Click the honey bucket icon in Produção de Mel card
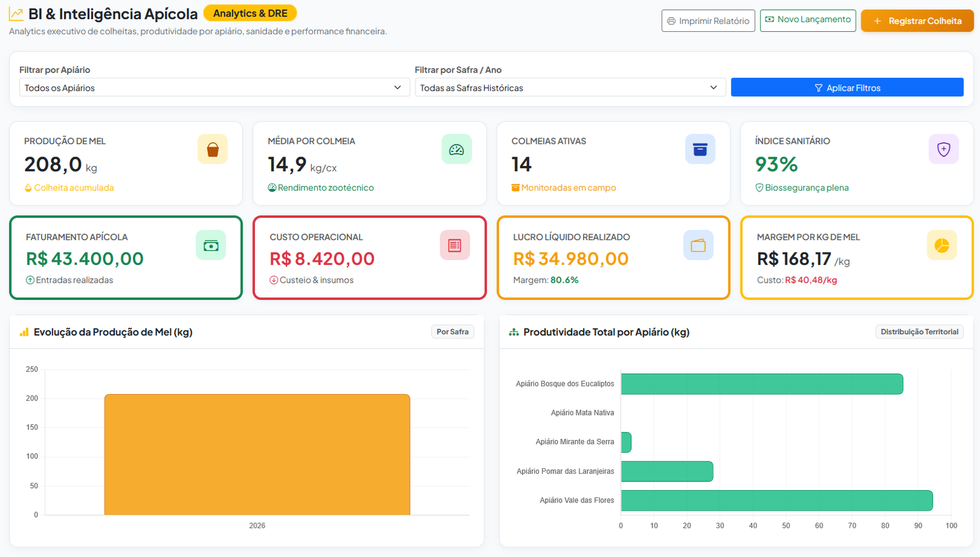The width and height of the screenshot is (980, 557). [213, 149]
